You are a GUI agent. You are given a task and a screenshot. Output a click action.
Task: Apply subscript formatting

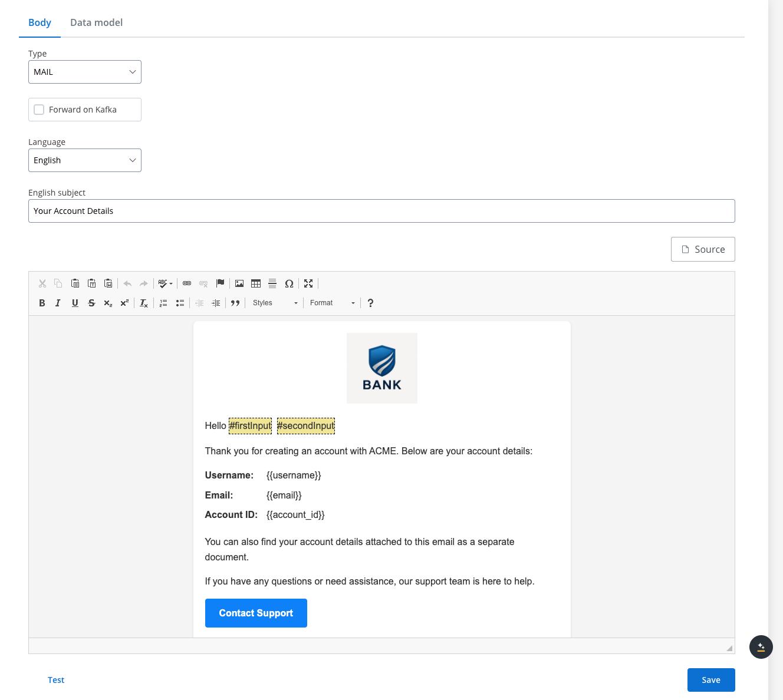click(108, 303)
